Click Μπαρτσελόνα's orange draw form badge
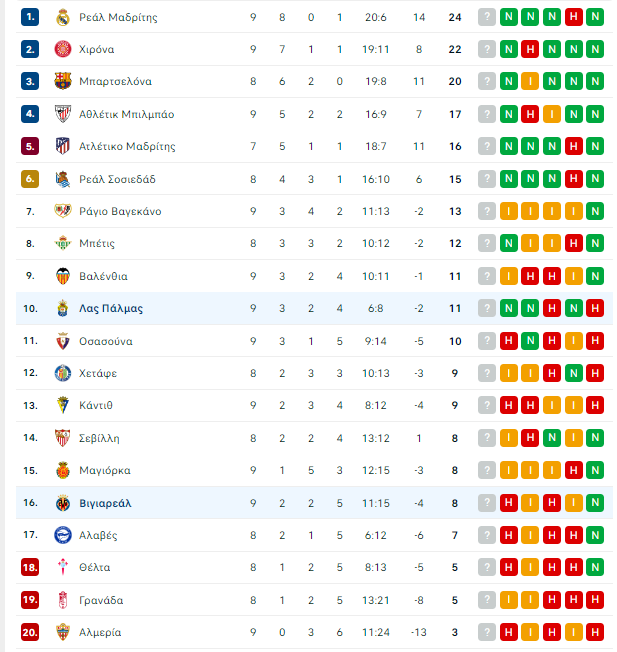617x652 pixels. pos(530,81)
